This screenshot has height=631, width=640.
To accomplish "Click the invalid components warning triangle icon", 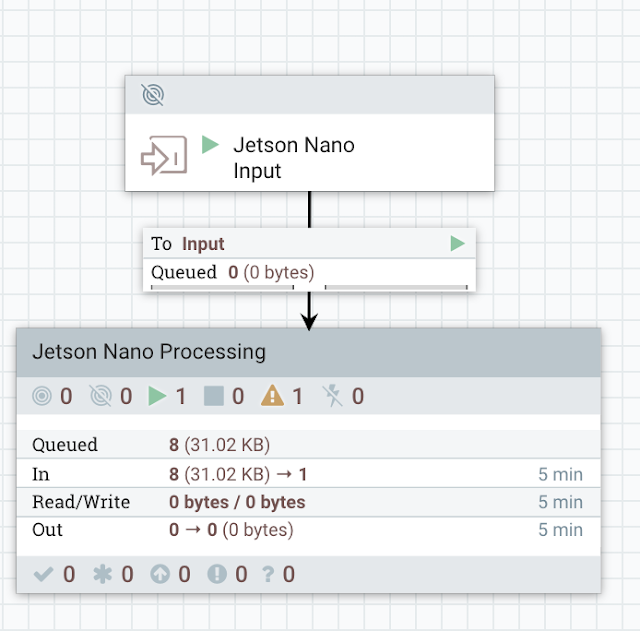I will pos(272,396).
